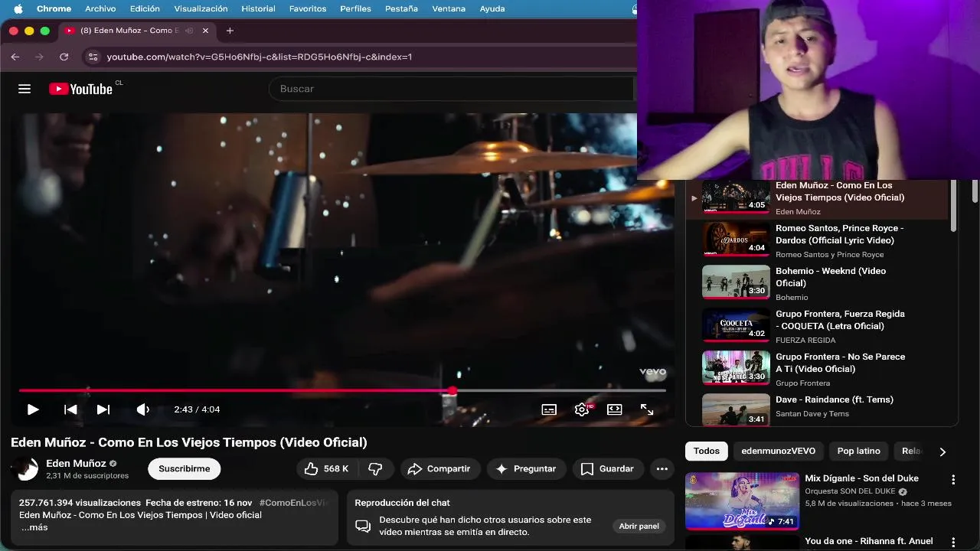This screenshot has width=980, height=551.
Task: Open the Chrome menu bar item
Action: coord(54,8)
